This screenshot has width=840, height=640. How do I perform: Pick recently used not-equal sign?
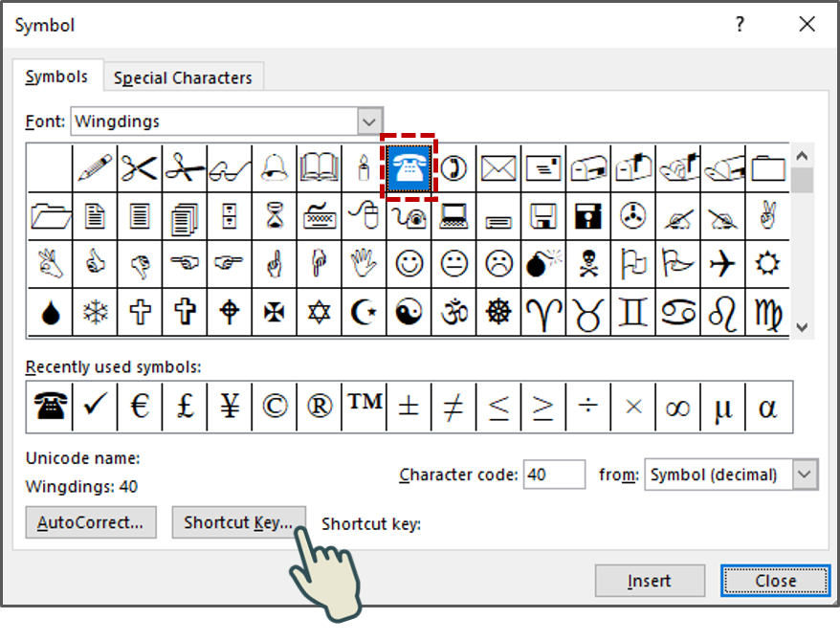[x=453, y=407]
